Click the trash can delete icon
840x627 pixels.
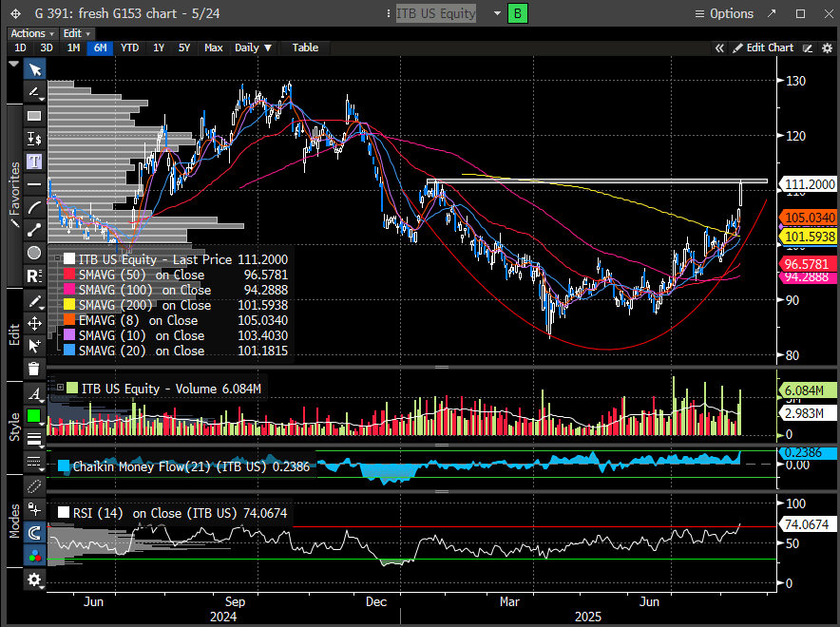click(x=34, y=369)
